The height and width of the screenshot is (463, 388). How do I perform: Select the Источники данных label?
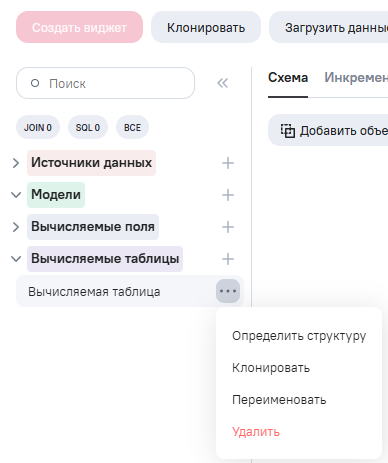[91, 163]
